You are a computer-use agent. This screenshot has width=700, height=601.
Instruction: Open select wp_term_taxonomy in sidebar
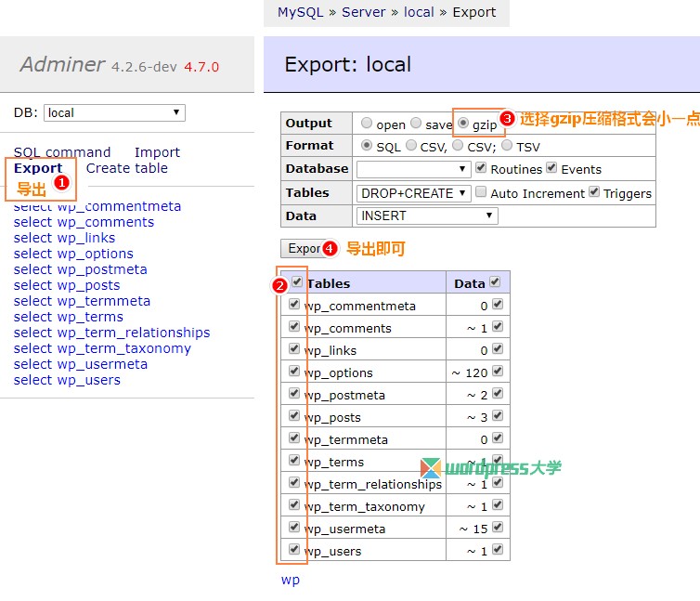pyautogui.click(x=124, y=348)
